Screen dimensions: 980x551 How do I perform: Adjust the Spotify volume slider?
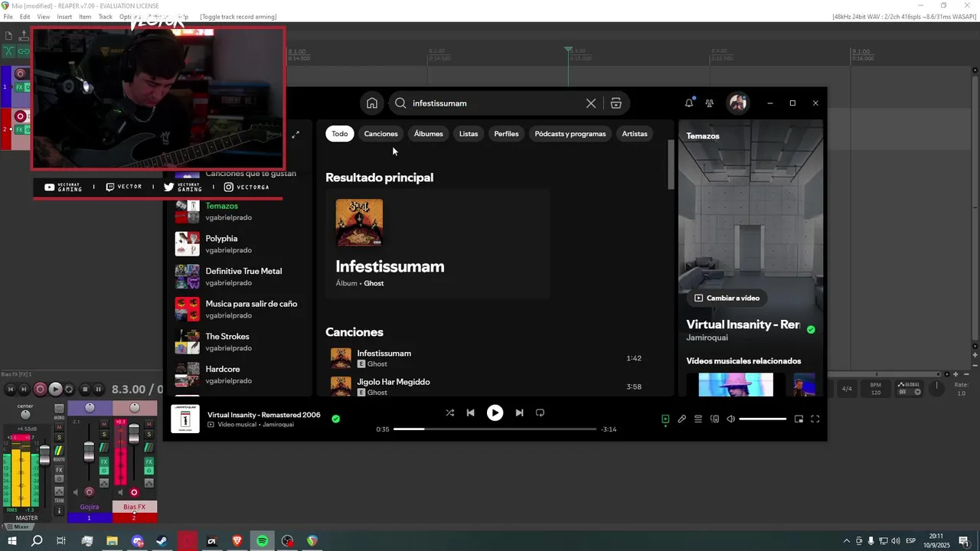(x=763, y=419)
